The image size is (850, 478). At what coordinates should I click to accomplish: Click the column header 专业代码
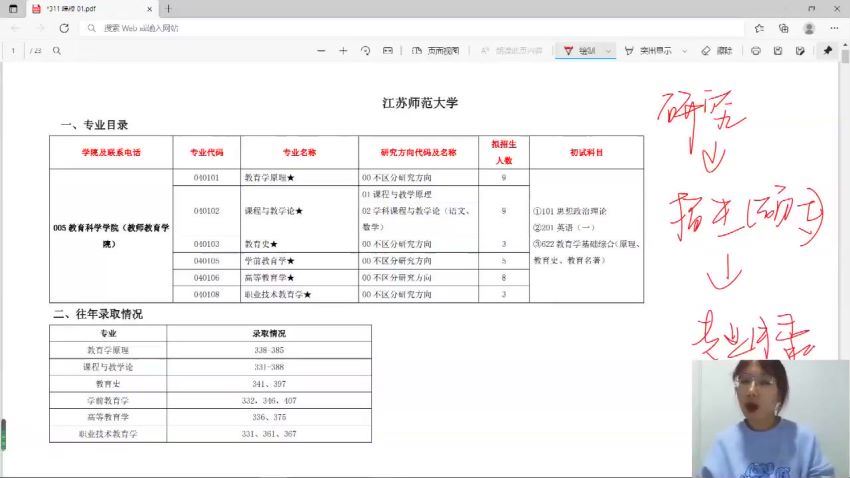point(207,152)
